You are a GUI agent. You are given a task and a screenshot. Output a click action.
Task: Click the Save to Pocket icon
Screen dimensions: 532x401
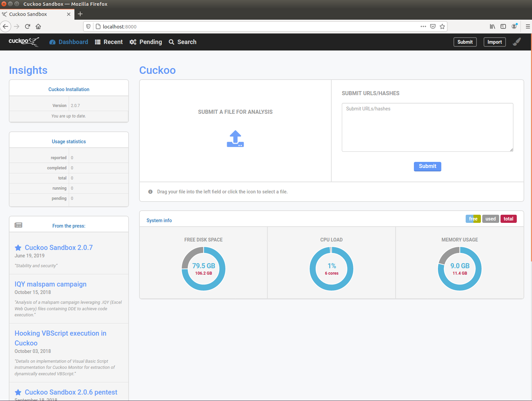(433, 26)
